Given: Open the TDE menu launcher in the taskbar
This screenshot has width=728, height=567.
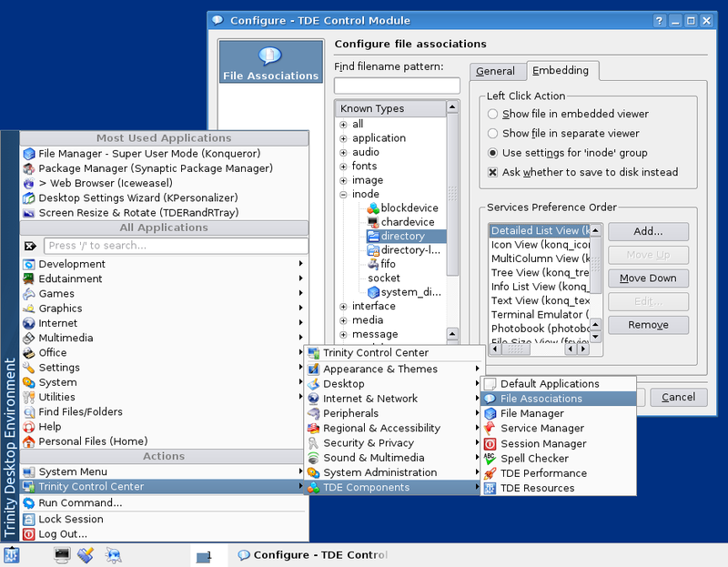Looking at the screenshot, I should [11, 555].
